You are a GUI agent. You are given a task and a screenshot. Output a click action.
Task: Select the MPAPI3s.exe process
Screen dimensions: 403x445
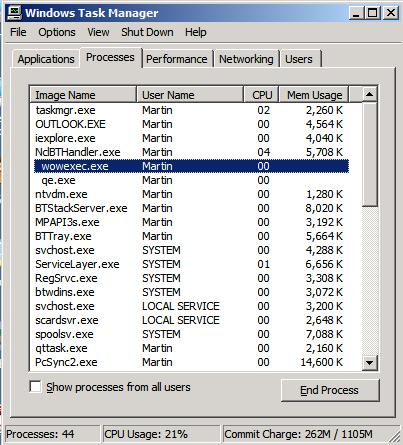point(192,222)
